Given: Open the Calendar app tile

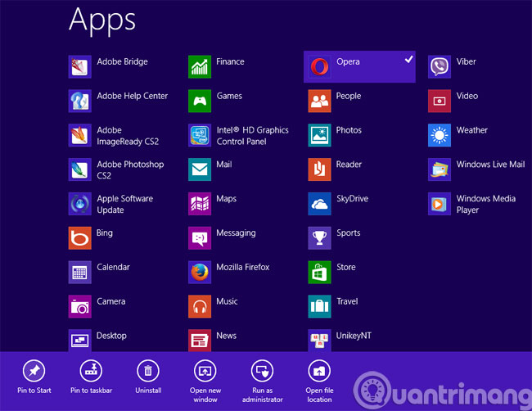Looking at the screenshot, I should tap(79, 272).
